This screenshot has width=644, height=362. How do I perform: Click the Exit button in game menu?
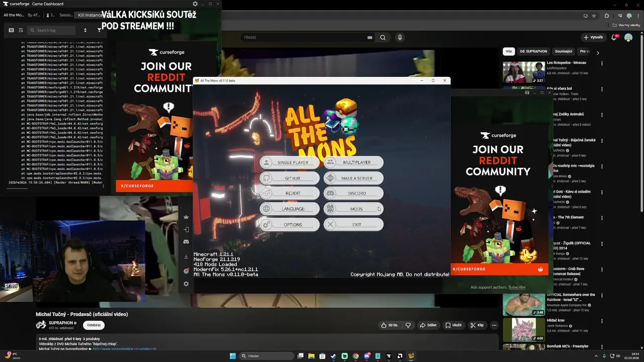pyautogui.click(x=354, y=224)
